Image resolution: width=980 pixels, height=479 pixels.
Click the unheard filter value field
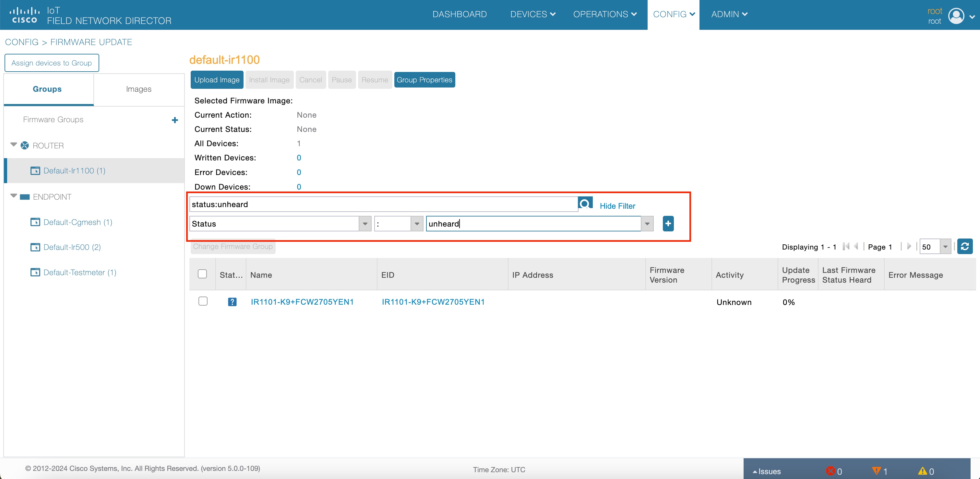coord(533,224)
